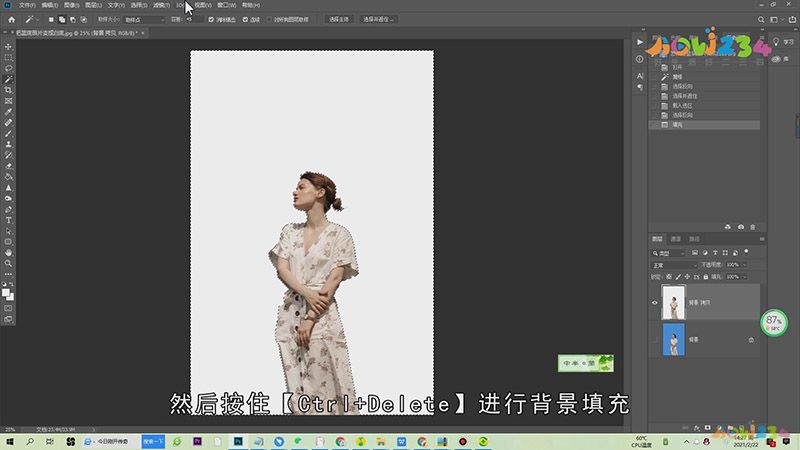Image resolution: width=800 pixels, height=450 pixels.
Task: Select the Path Selection tool
Action: click(8, 231)
